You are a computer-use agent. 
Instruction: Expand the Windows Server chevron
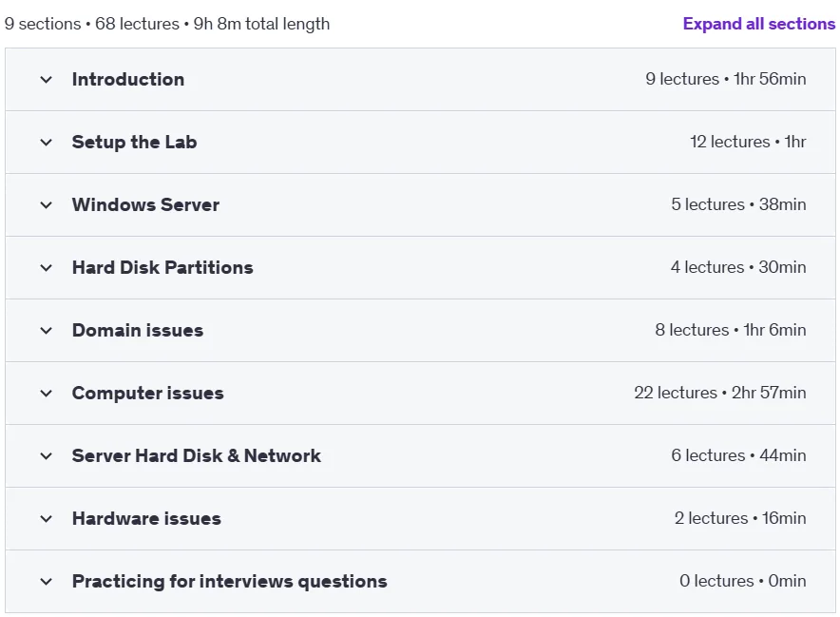(x=46, y=205)
